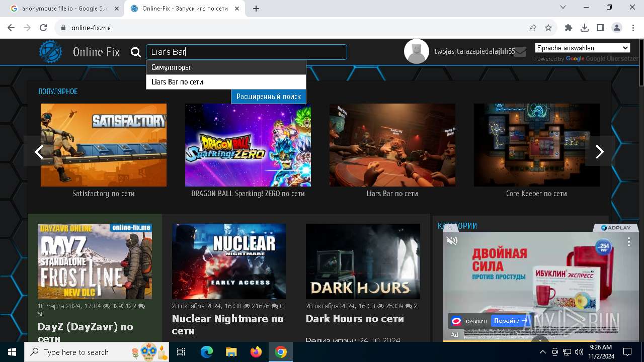Image resolution: width=644 pixels, height=362 pixels.
Task: Show next popular games carousel arrow
Action: tap(599, 151)
